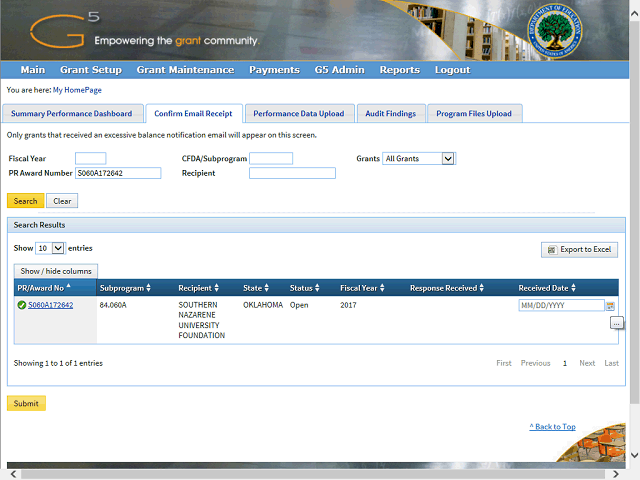
Task: Select page 1 in pagination
Action: 565,363
